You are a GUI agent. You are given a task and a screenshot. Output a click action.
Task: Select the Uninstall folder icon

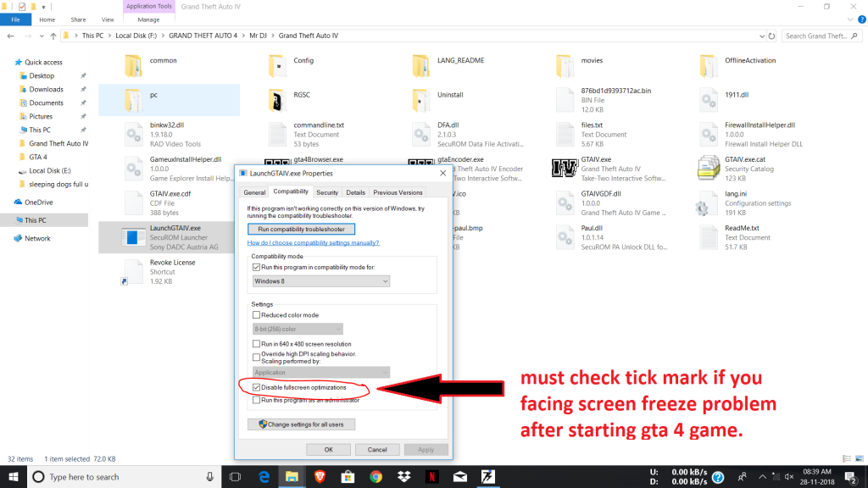420,100
